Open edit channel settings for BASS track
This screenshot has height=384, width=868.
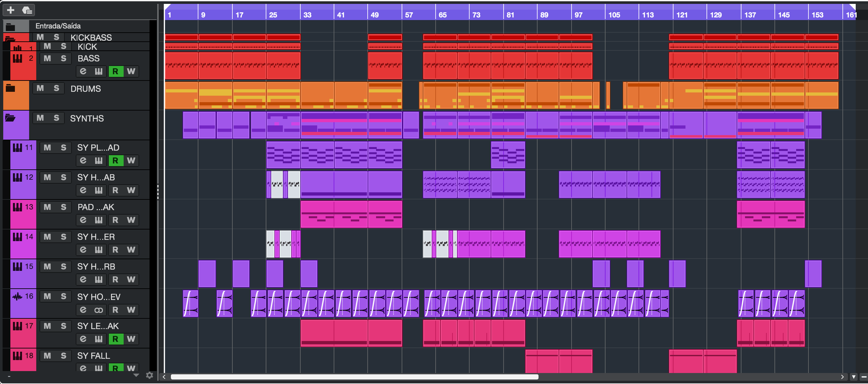coord(83,71)
